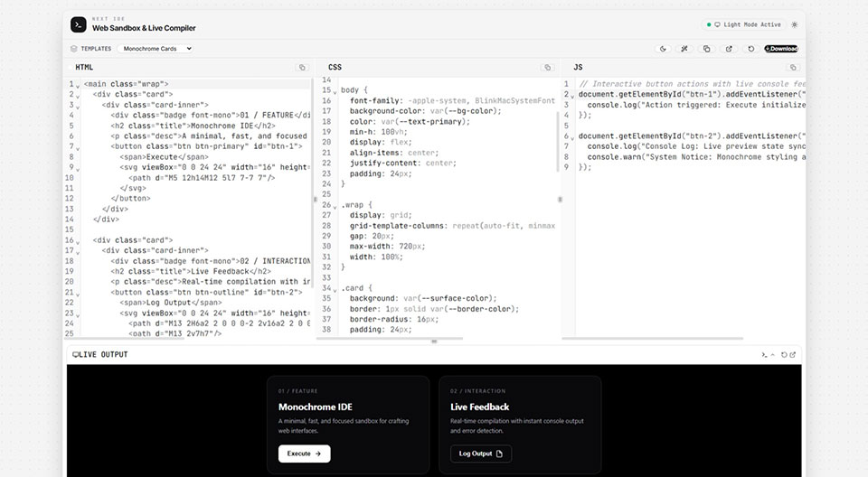Click the CSS editor horizontal scrollbar
The height and width of the screenshot is (477, 868).
(x=390, y=338)
